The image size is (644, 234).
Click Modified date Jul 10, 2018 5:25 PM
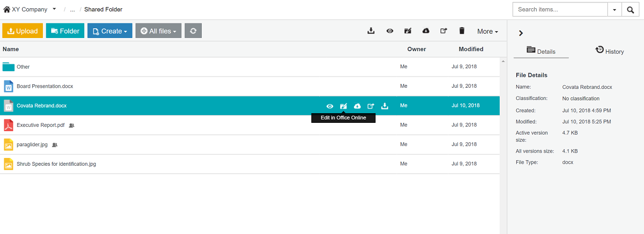tap(586, 122)
